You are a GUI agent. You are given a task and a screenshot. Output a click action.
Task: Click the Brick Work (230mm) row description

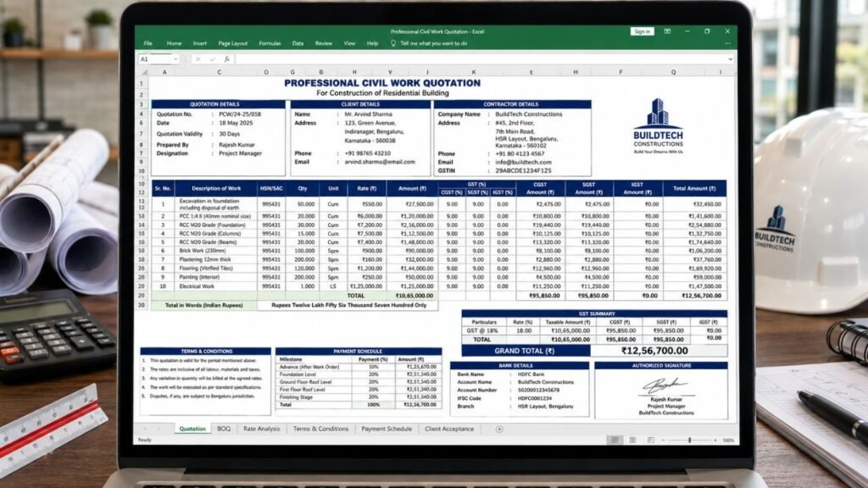(x=202, y=251)
